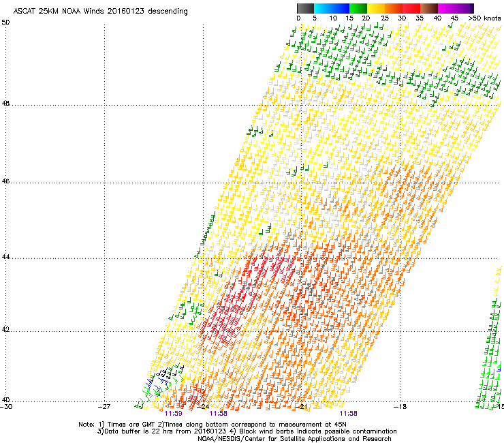Image resolution: width=504 pixels, height=443 pixels.
Task: Click the orange 25-30 knots legend swatch
Action: (x=394, y=8)
